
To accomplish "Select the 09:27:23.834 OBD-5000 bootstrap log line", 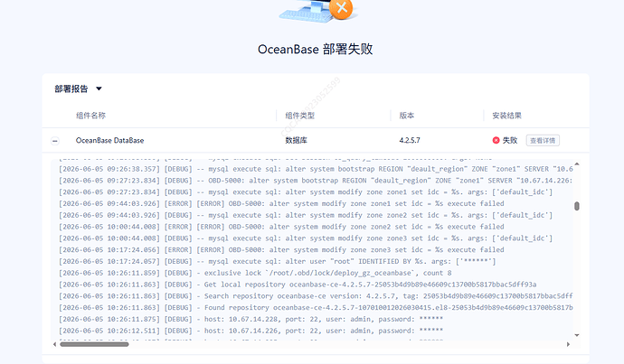I will 316,181.
